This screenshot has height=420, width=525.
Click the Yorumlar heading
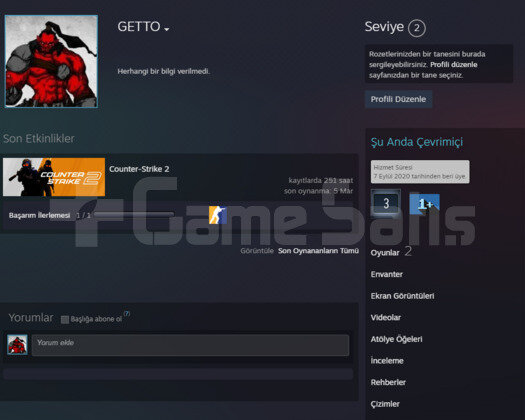click(31, 318)
